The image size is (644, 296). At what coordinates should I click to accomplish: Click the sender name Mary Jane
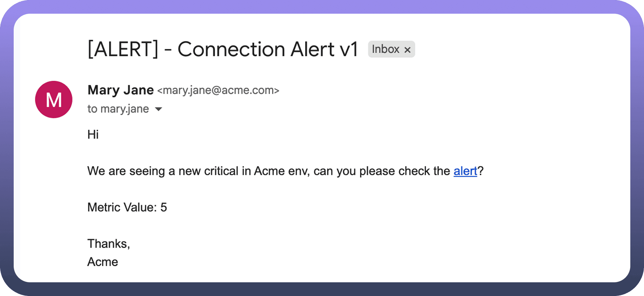[120, 90]
